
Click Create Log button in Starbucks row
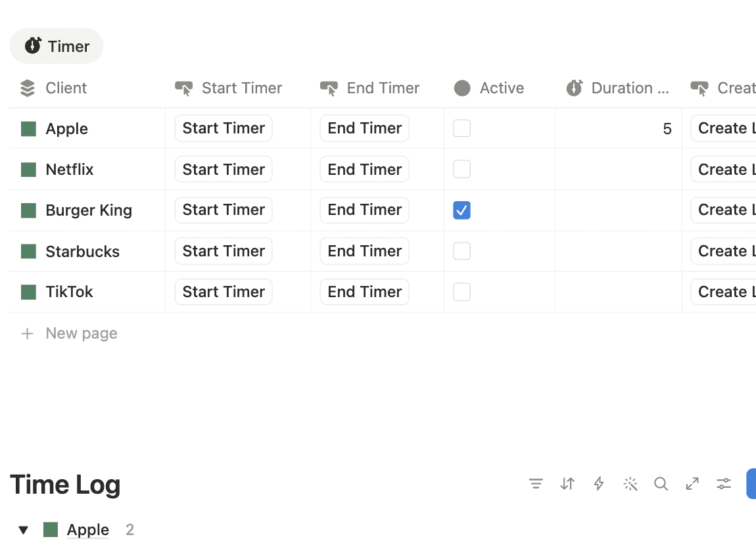[x=724, y=250]
